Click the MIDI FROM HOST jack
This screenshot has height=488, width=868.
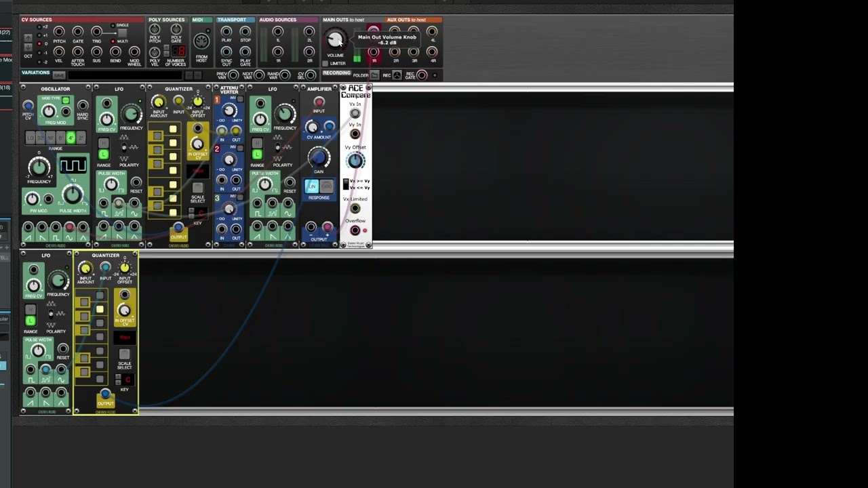[x=201, y=41]
